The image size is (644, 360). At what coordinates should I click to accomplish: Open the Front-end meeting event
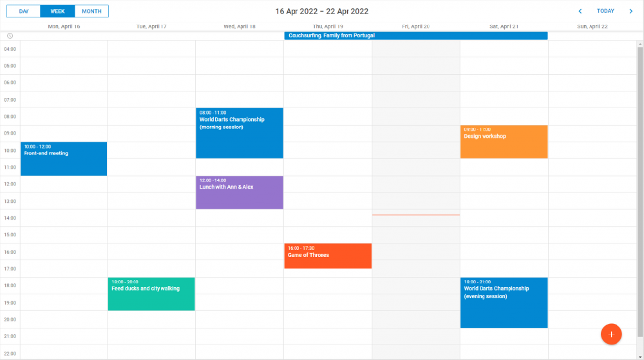(x=64, y=159)
